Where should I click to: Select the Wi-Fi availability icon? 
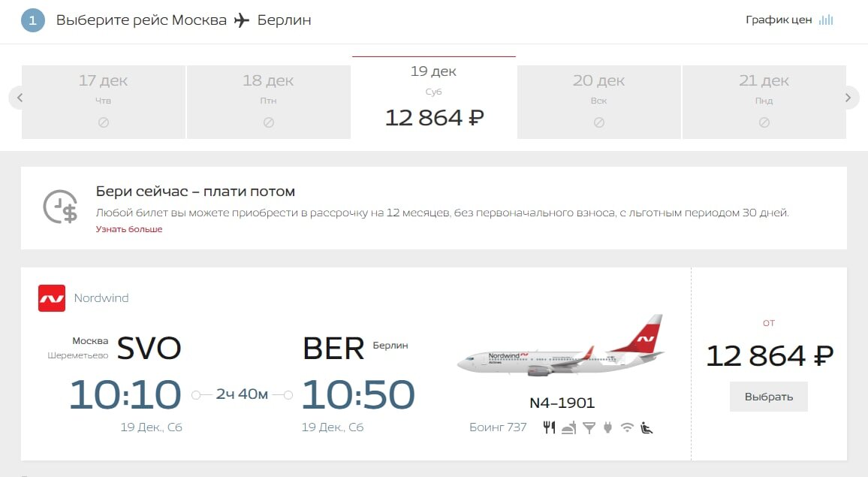[627, 427]
